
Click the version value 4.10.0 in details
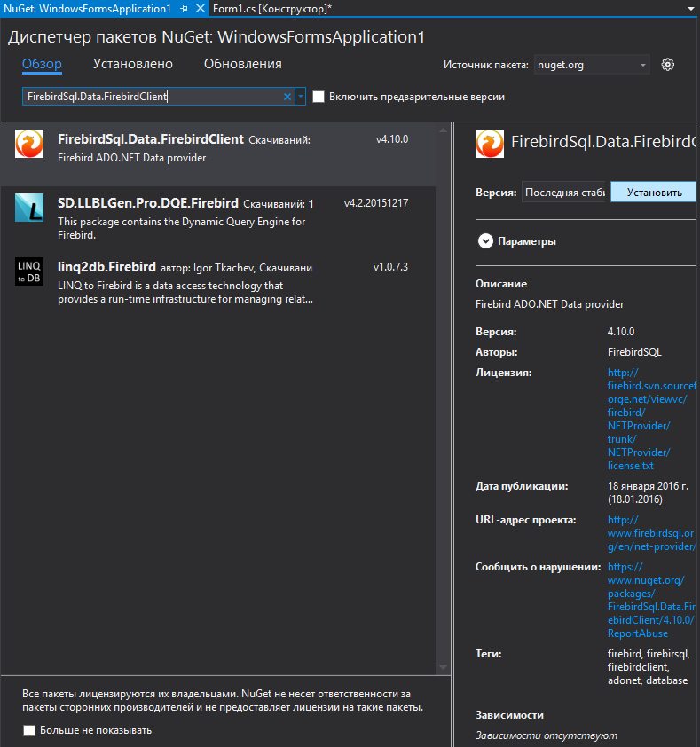pos(621,332)
